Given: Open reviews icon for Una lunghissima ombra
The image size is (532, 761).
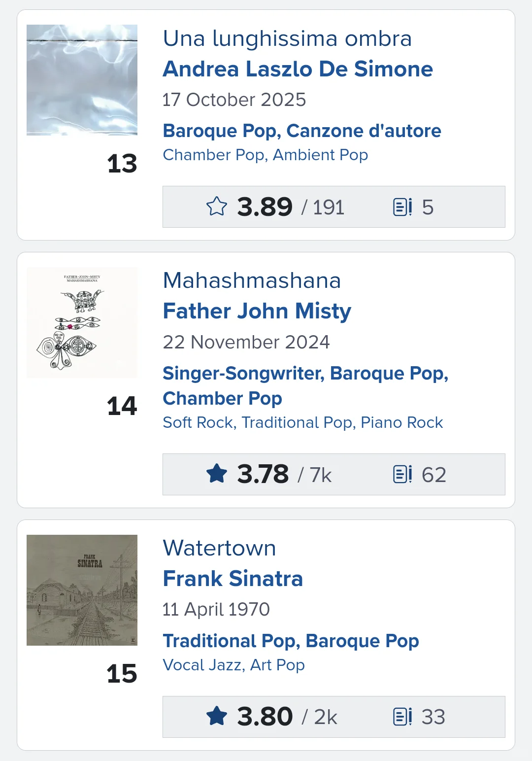Looking at the screenshot, I should pyautogui.click(x=402, y=207).
